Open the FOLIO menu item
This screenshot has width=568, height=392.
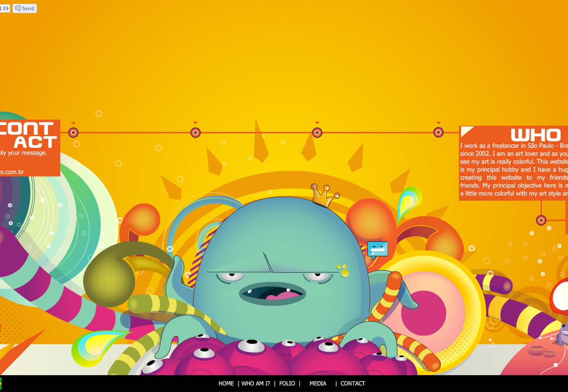287,383
